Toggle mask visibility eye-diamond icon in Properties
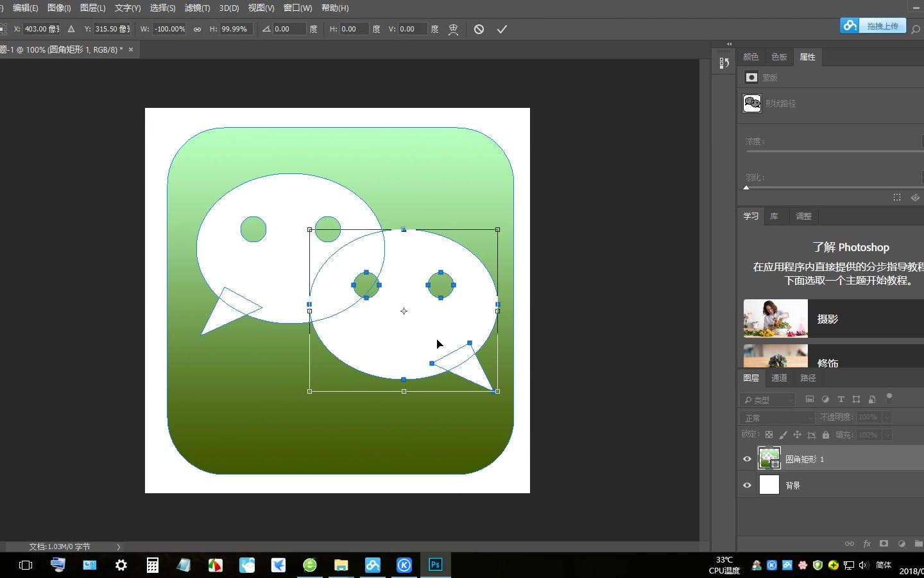Viewport: 924px width, 578px height. (916, 197)
